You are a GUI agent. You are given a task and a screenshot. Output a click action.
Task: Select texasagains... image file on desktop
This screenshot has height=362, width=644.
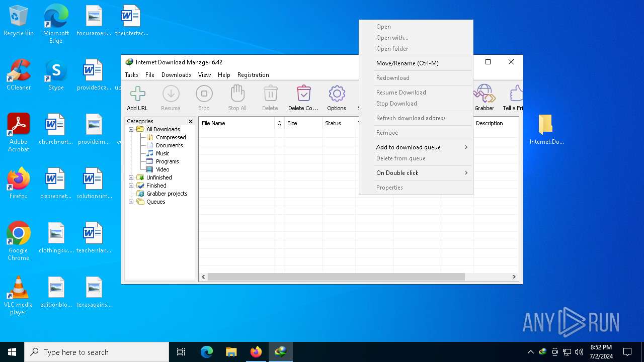tap(94, 293)
